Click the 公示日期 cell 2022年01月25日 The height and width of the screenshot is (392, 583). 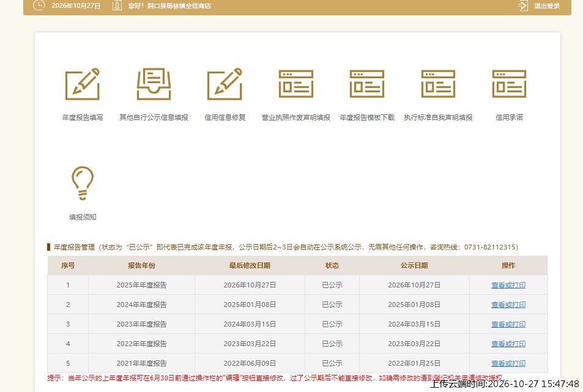pos(414,363)
